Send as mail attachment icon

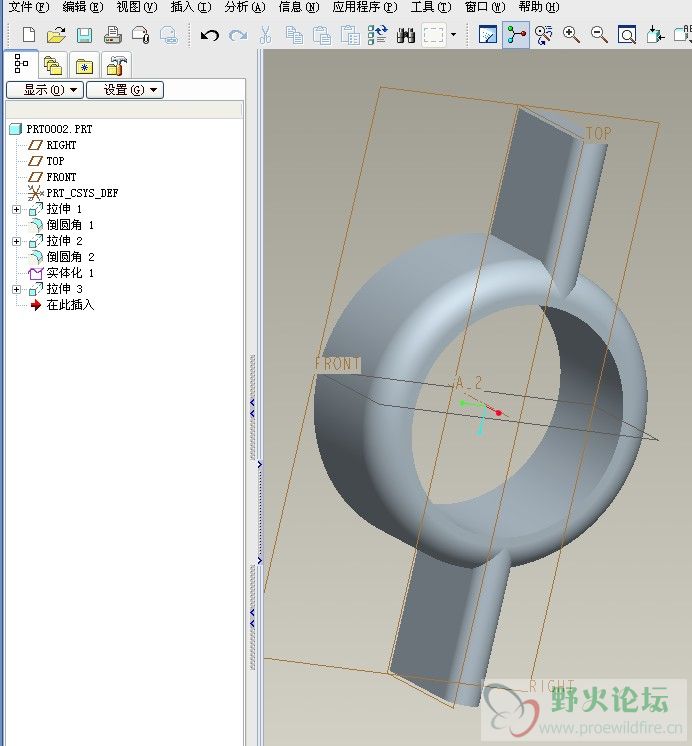tap(141, 35)
